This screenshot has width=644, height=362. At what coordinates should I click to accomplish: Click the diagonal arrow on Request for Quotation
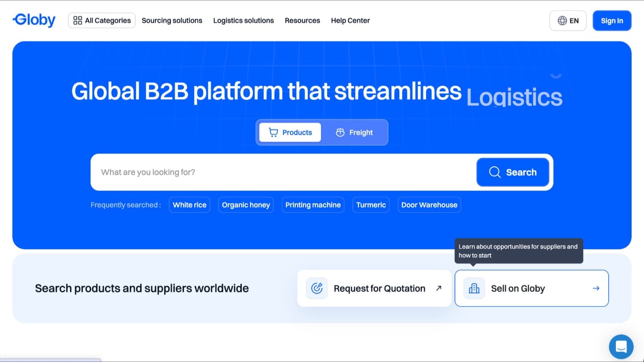(438, 288)
